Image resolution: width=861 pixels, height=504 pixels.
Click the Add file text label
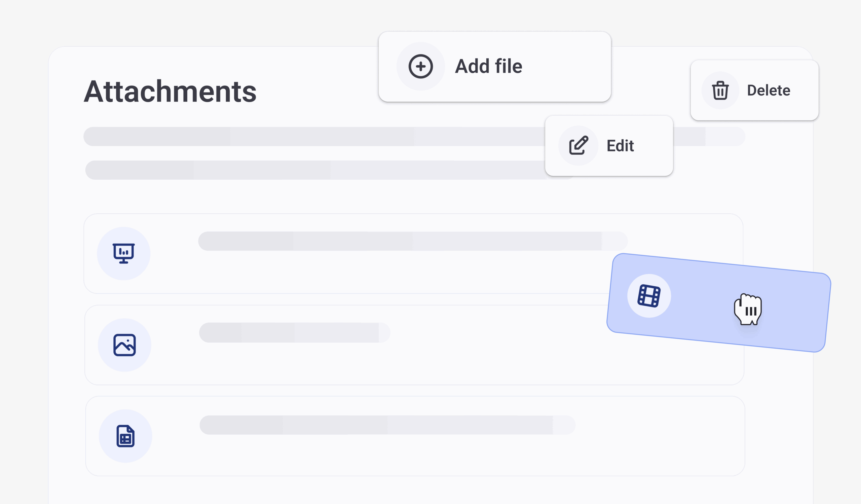488,66
